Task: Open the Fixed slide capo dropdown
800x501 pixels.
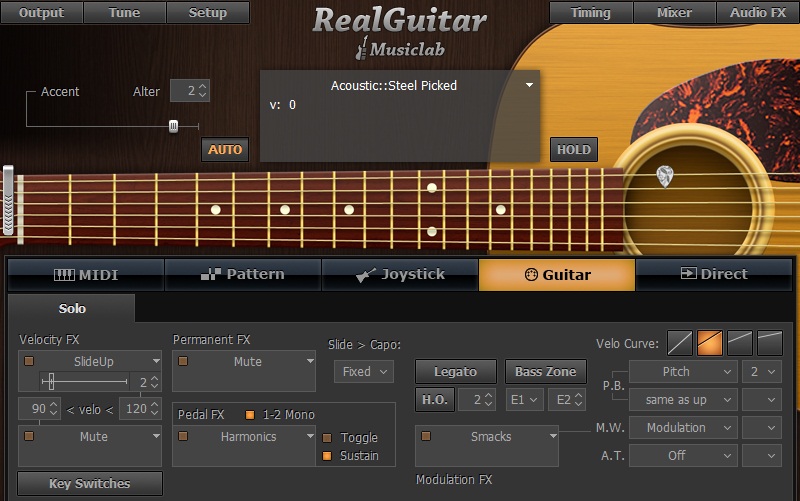Action: (364, 371)
